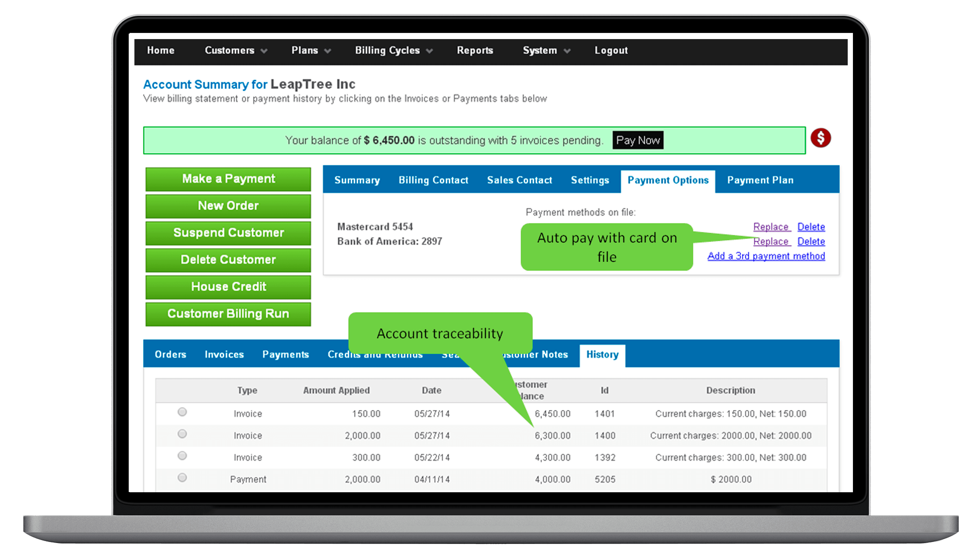Open the Sales Contact tab
The image size is (980, 560).
519,180
